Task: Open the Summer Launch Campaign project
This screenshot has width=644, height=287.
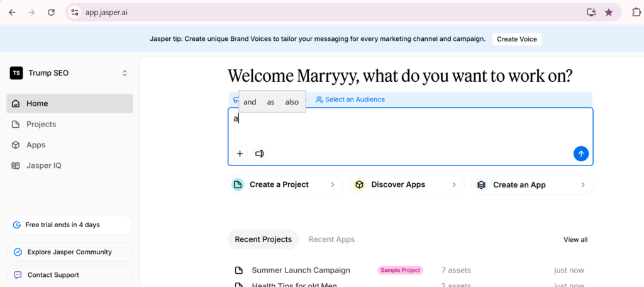Action: tap(301, 270)
